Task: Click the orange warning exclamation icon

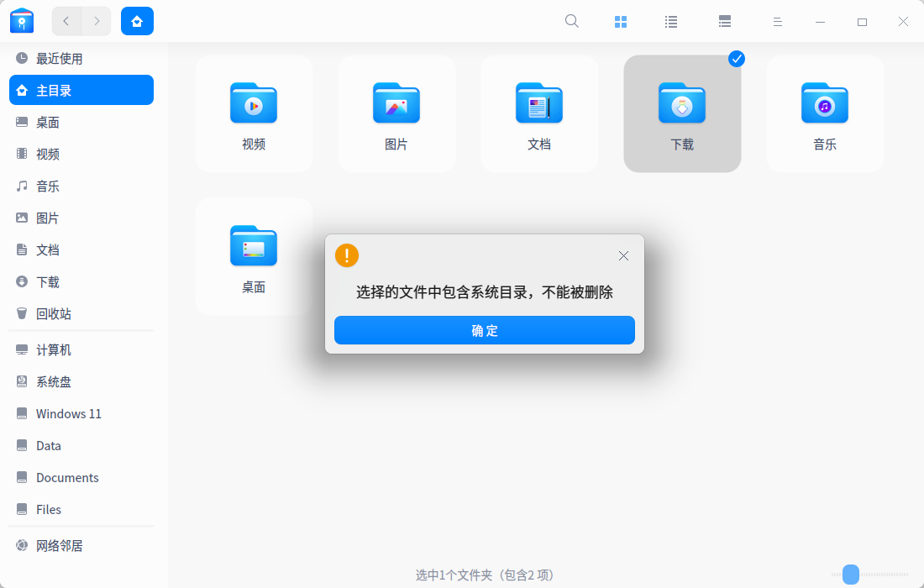Action: 346,255
